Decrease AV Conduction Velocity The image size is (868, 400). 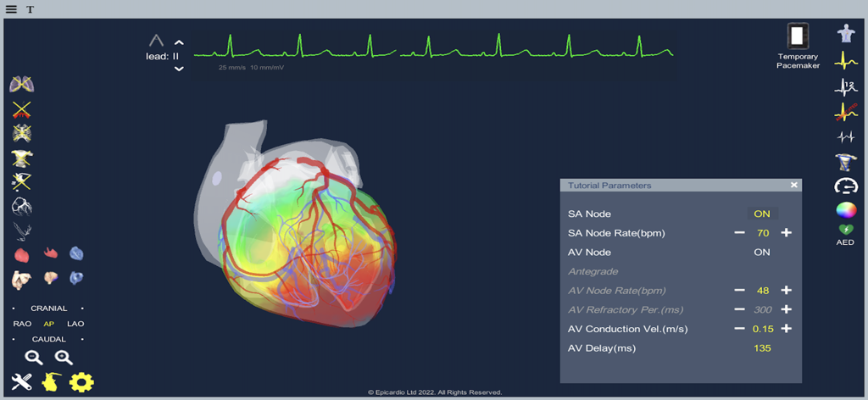point(739,329)
